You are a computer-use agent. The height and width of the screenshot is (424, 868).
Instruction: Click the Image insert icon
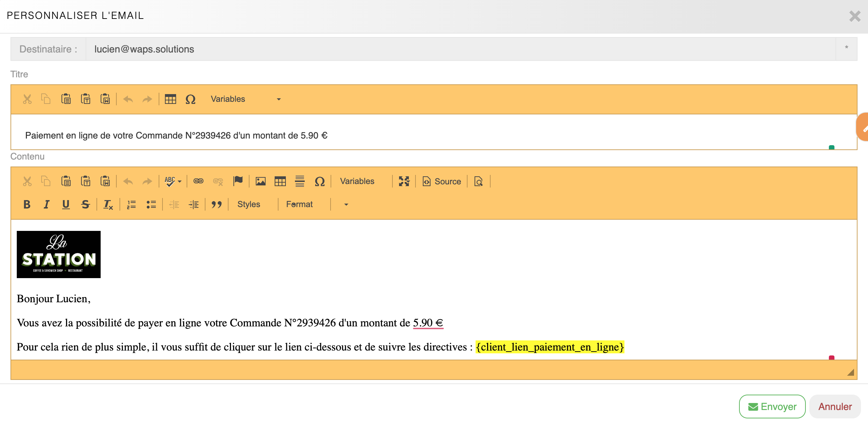point(260,181)
